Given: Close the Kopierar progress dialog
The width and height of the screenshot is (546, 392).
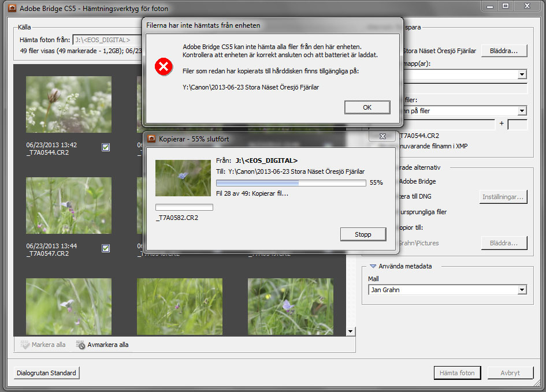Looking at the screenshot, I should tap(382, 136).
